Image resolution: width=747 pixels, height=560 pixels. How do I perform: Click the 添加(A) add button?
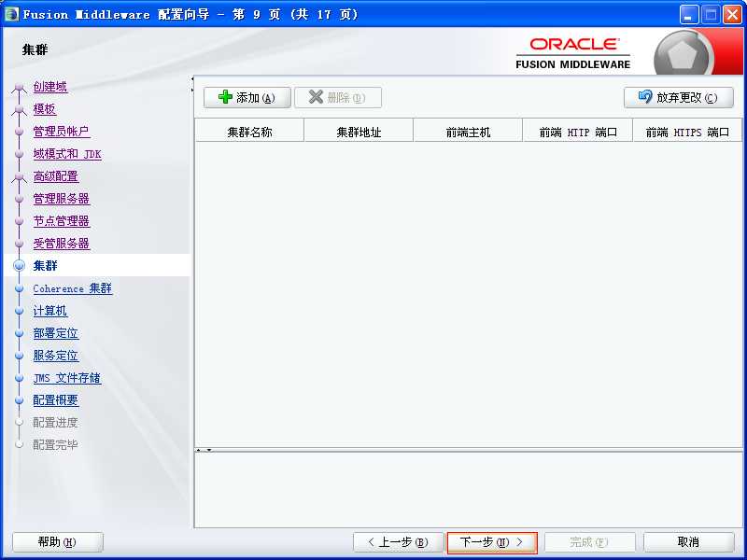pyautogui.click(x=247, y=98)
